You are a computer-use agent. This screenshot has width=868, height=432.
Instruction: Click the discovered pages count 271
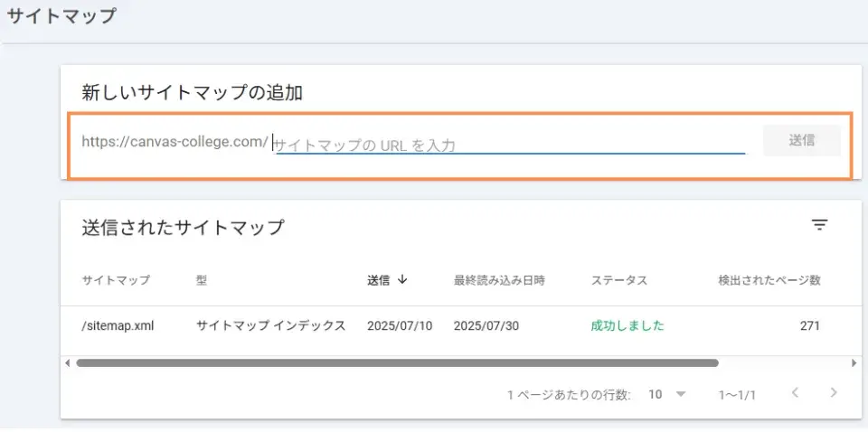pyautogui.click(x=810, y=325)
